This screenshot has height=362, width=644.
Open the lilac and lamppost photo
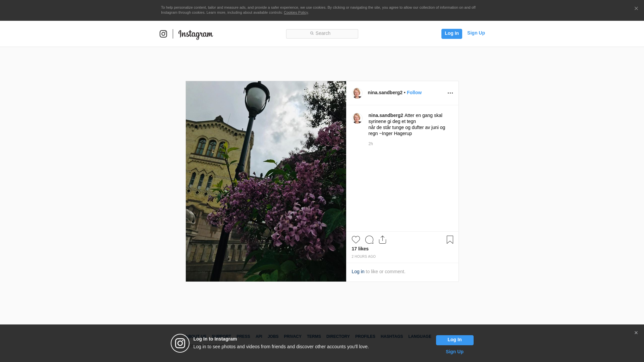click(x=266, y=181)
